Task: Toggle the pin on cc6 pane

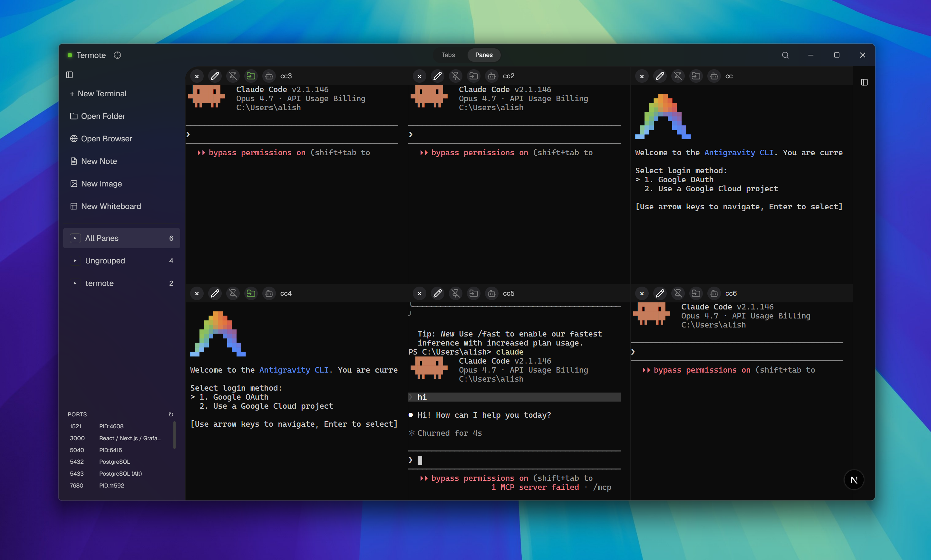Action: (x=678, y=293)
